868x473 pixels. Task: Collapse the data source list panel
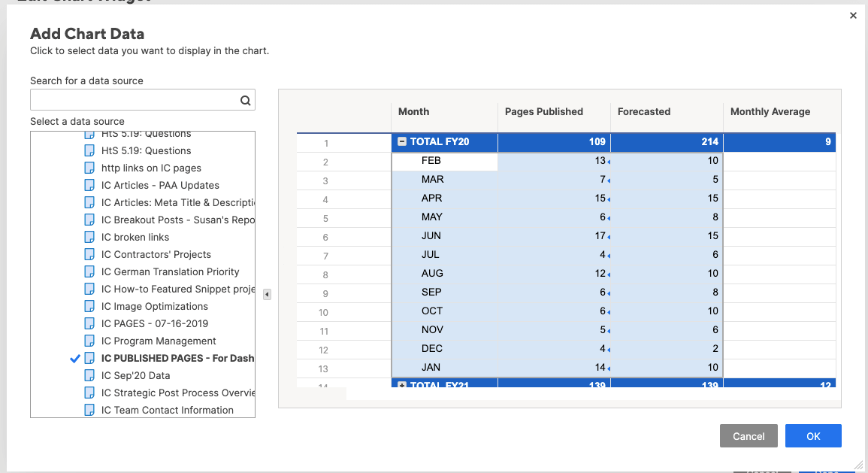(x=267, y=295)
